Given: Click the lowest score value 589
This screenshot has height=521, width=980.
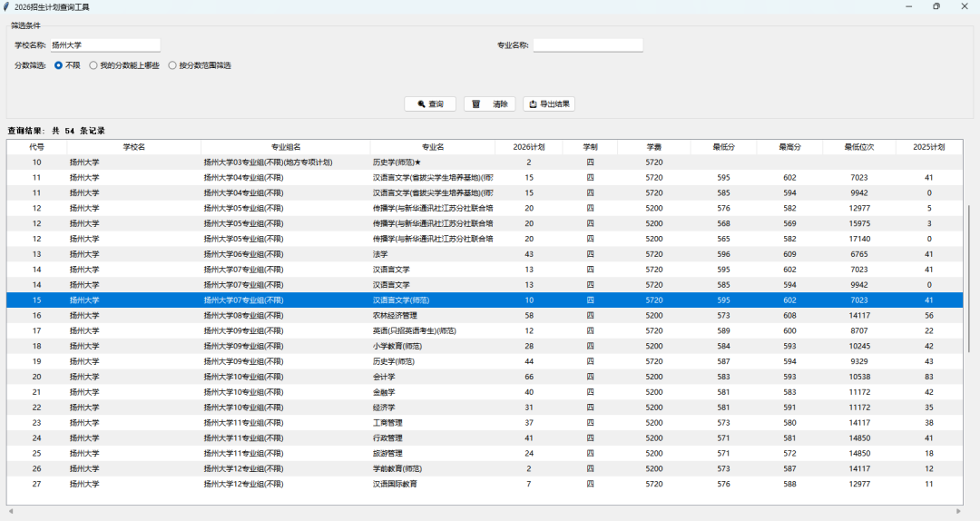Looking at the screenshot, I should (x=724, y=331).
